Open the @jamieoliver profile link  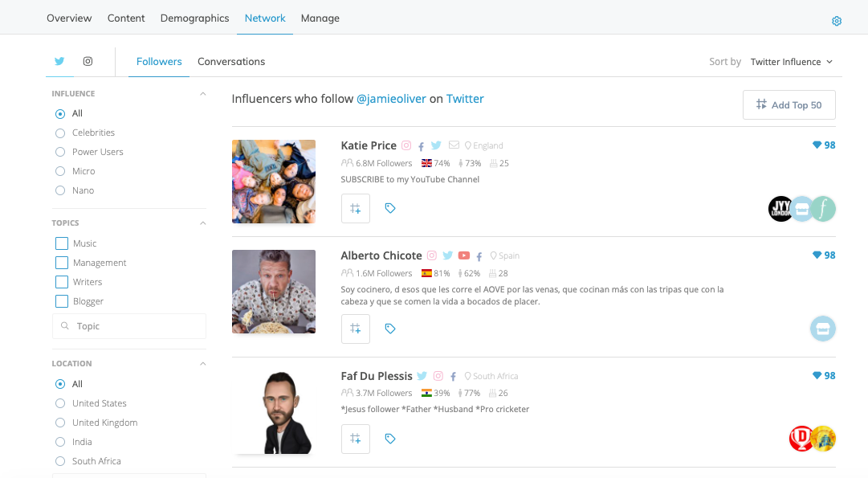click(391, 99)
